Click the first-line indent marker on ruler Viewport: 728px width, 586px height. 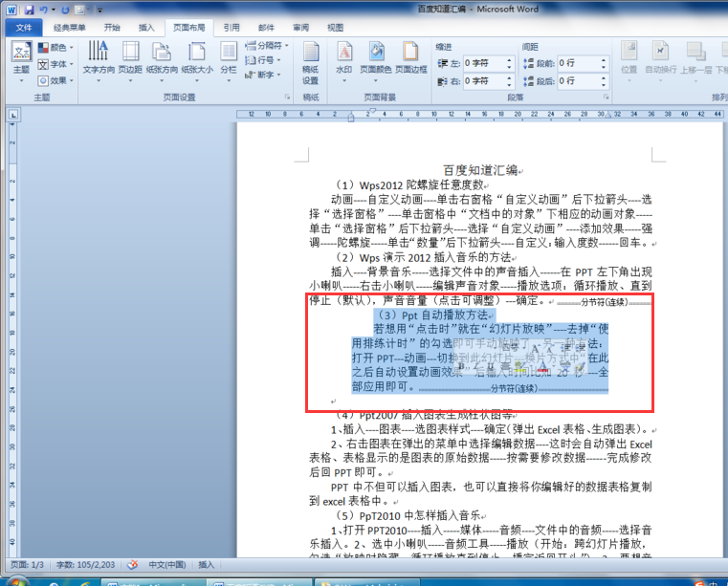coord(372,111)
